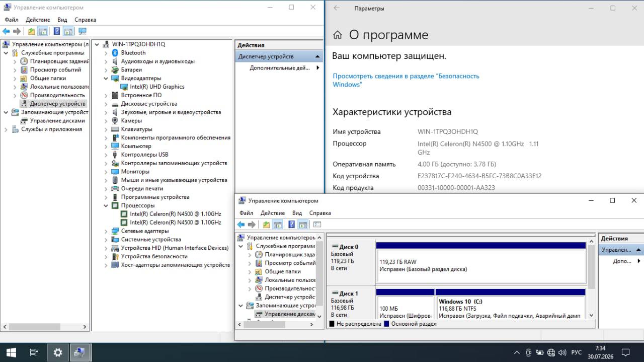The image size is (644, 362).
Task: Click the up-one-level folder icon in Device Manager window toolbar
Action: [x=32, y=31]
